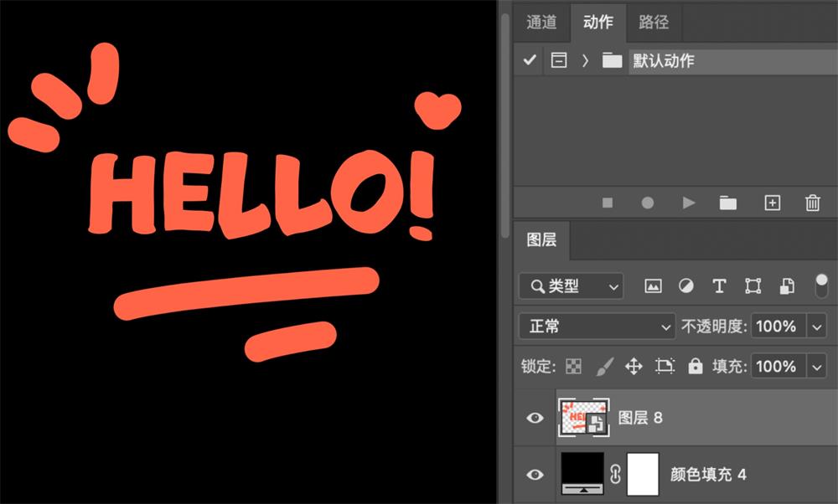Toggle dialog icon for 默认动作

559,60
